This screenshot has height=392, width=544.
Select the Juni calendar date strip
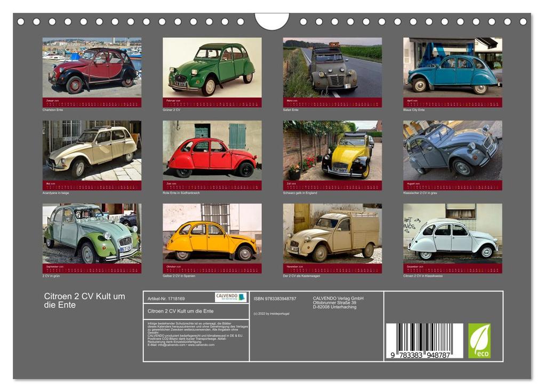coord(212,185)
